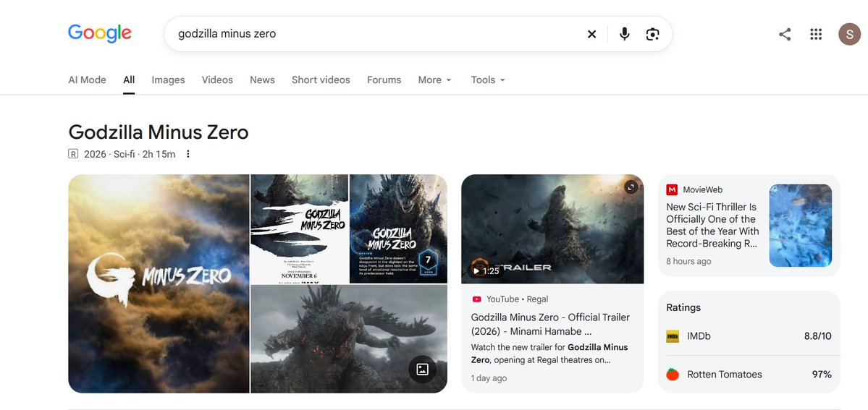Image resolution: width=868 pixels, height=410 pixels.
Task: Select the All tab
Action: 129,80
